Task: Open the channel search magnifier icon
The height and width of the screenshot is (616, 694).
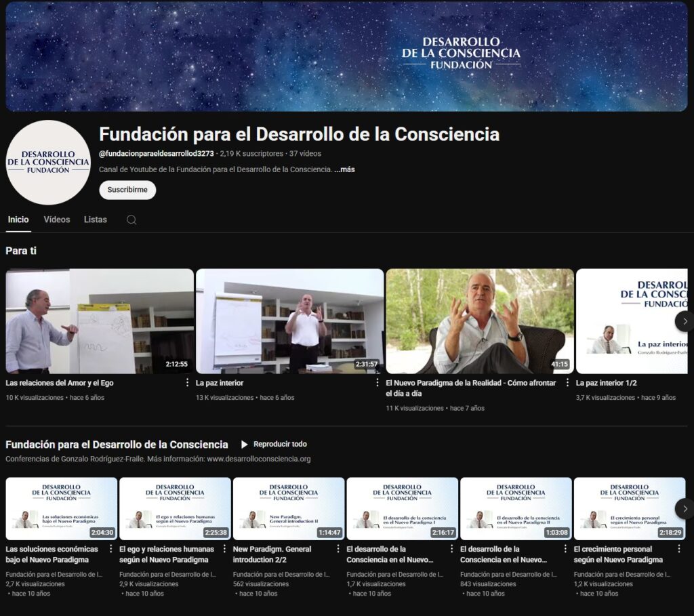Action: tap(131, 220)
